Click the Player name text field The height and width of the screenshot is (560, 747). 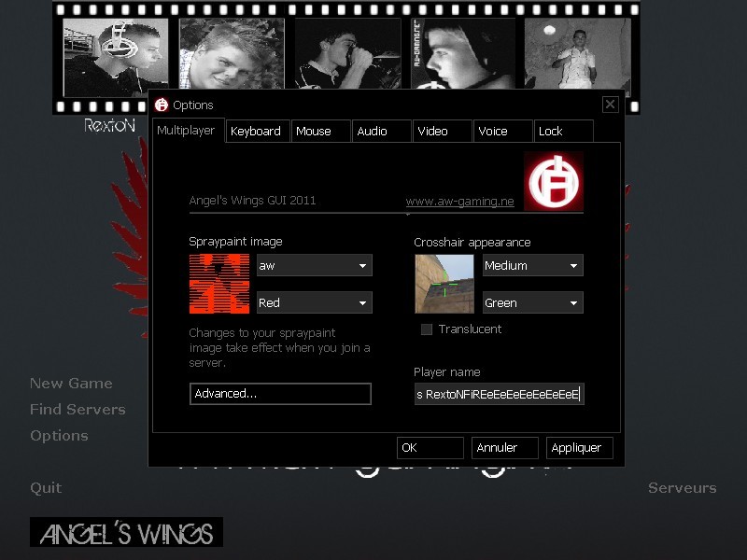pos(499,395)
